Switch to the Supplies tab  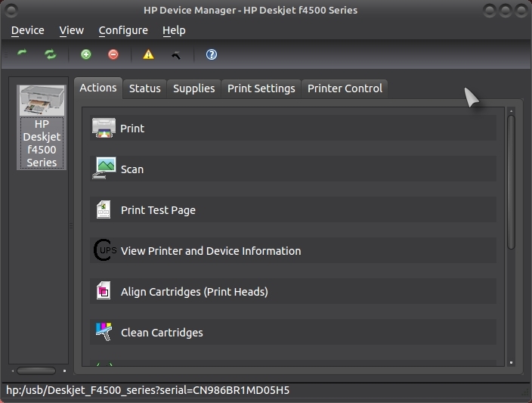pos(193,88)
